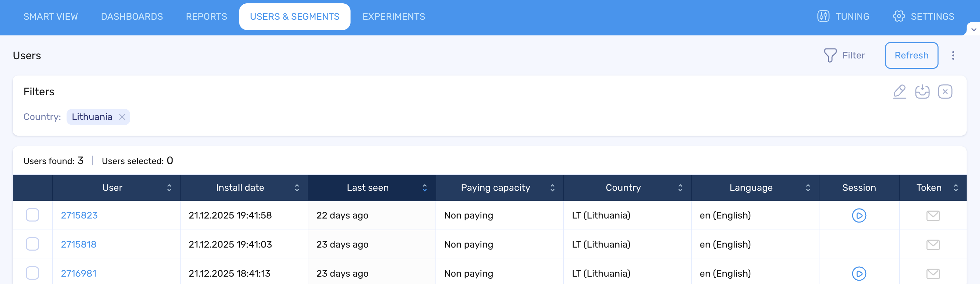This screenshot has height=284, width=980.
Task: Select the checkbox for user 2715823
Action: pos(32,215)
